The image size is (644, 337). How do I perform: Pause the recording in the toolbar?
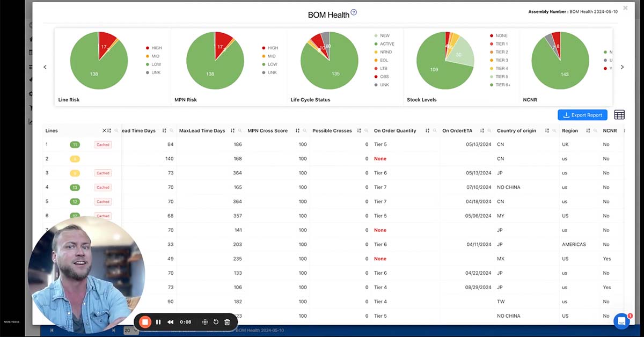coord(158,321)
